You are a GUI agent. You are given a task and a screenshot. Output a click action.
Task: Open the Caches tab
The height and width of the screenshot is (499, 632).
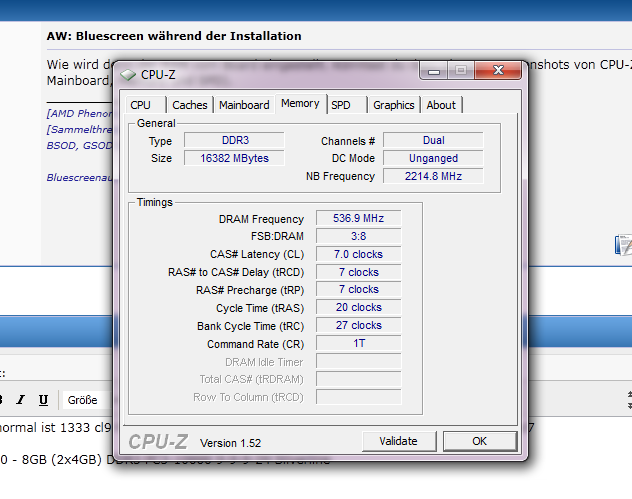pos(189,105)
